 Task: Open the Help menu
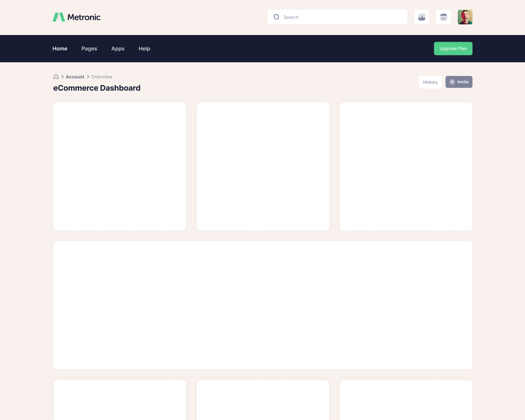tap(144, 49)
